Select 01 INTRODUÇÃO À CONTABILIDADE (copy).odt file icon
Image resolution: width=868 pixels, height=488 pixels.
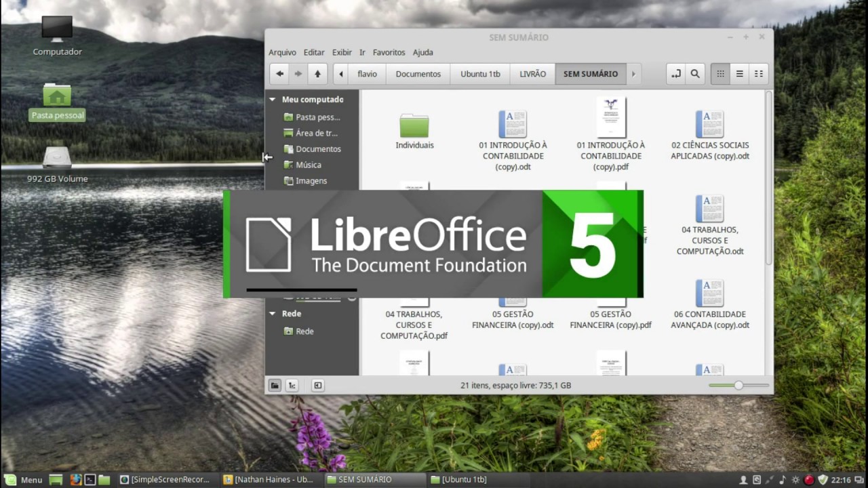513,124
